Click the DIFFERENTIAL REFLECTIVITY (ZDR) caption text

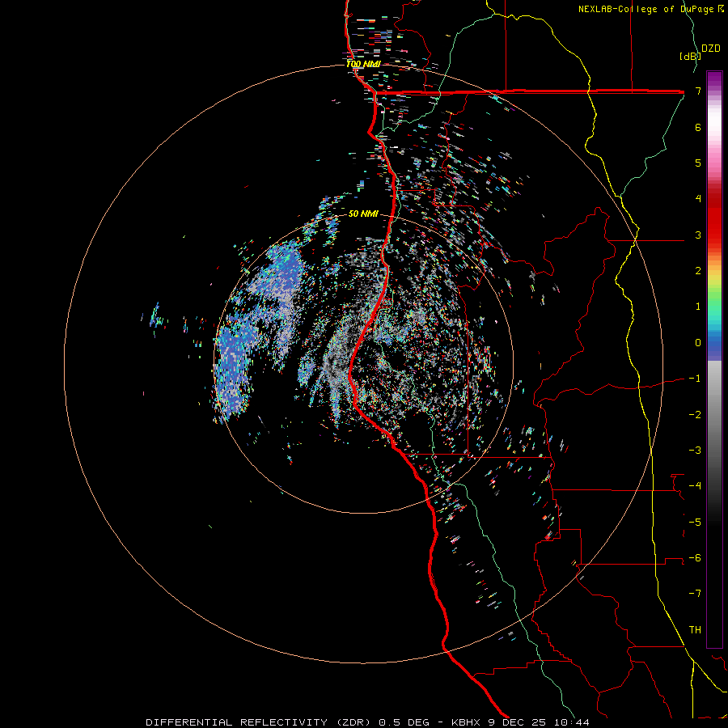258,722
